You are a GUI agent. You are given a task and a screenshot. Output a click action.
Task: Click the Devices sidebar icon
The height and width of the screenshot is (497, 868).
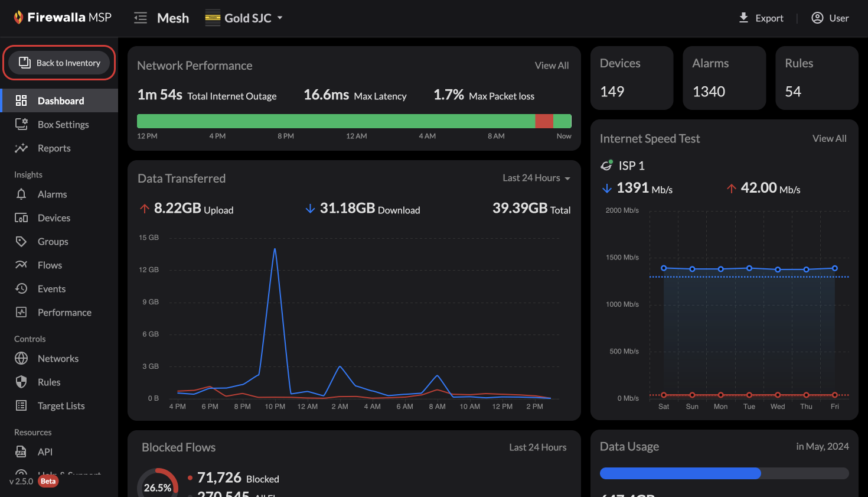(x=21, y=217)
